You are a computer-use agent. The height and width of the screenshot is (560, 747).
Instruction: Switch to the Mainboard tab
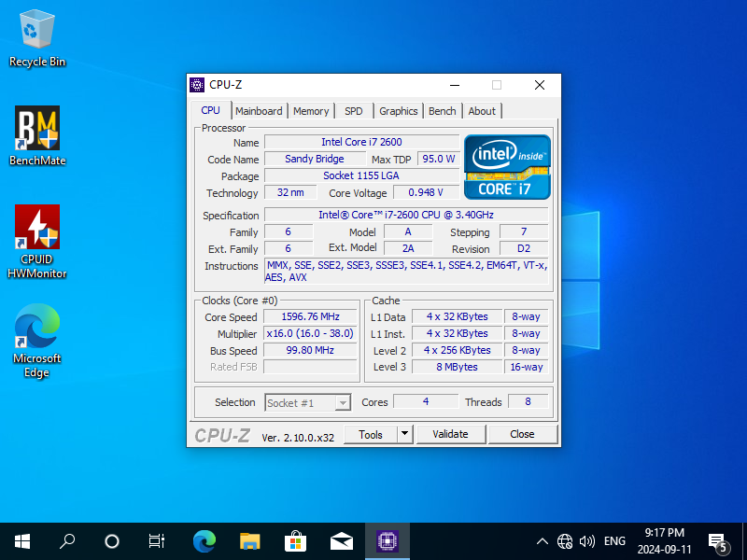[x=259, y=111]
